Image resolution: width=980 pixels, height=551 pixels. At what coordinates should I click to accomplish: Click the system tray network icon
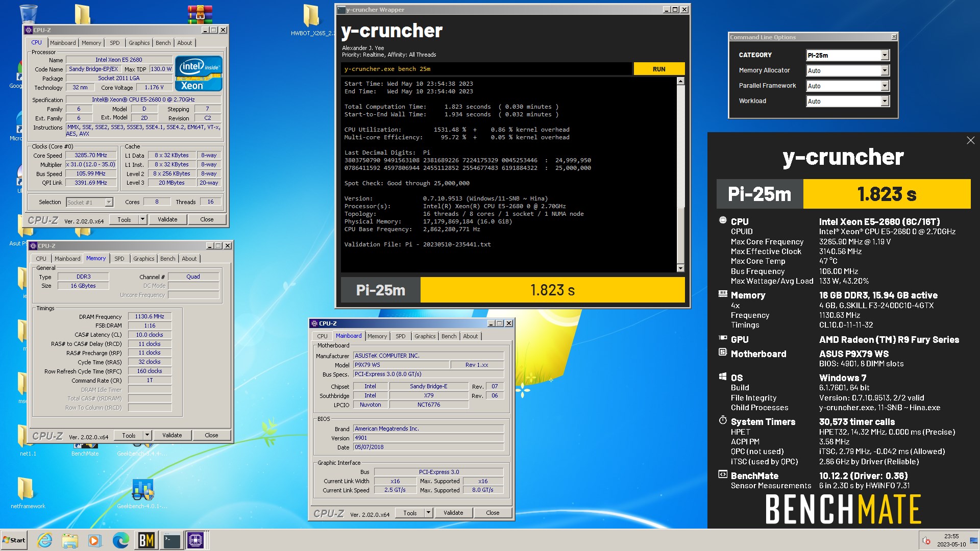[973, 541]
